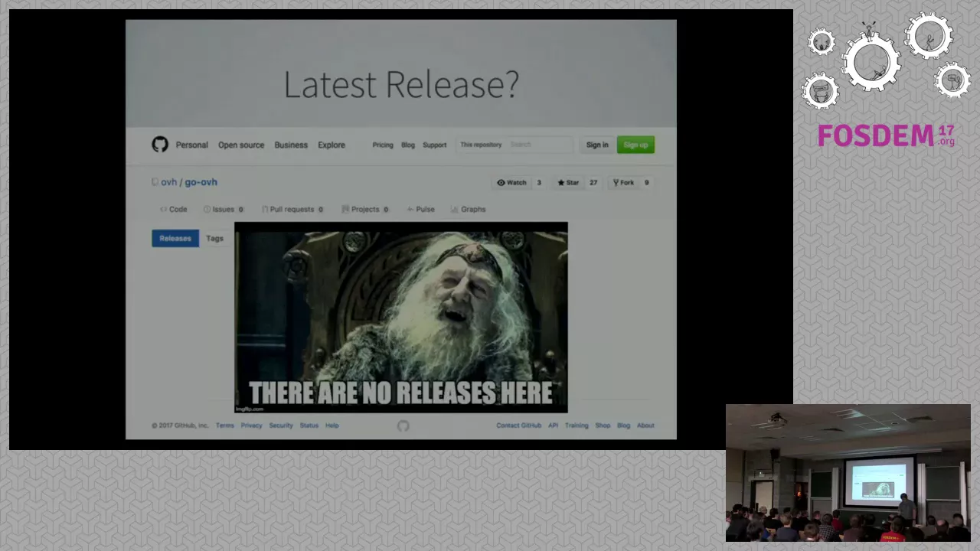Viewport: 980px width, 551px height.
Task: Open the Business nav link
Action: 291,145
